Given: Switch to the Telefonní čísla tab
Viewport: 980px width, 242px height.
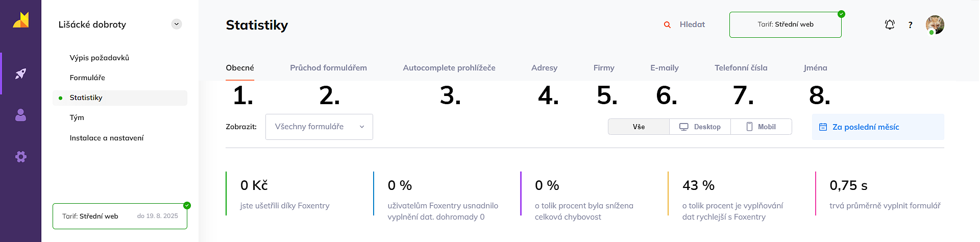Looking at the screenshot, I should point(741,68).
